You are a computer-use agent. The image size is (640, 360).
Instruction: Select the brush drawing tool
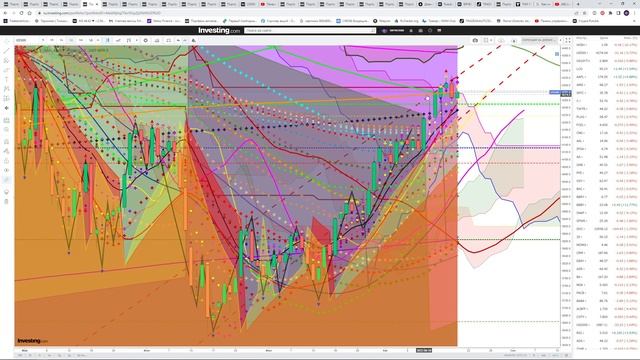point(6,70)
